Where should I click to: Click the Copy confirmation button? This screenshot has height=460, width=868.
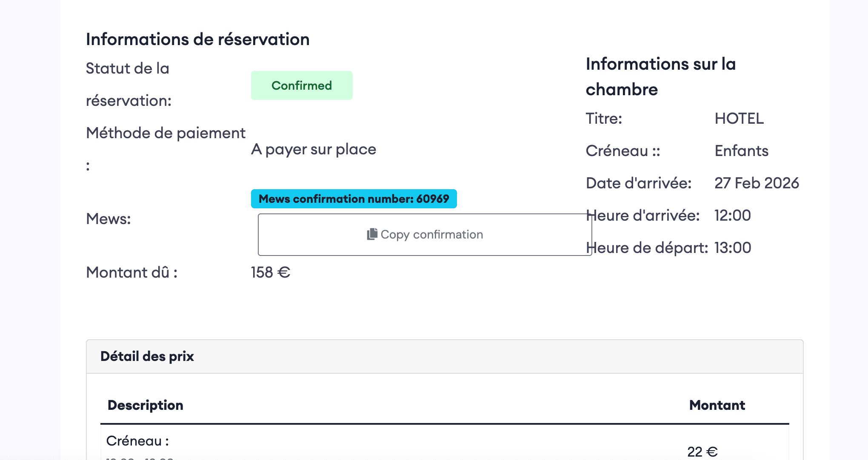click(424, 235)
